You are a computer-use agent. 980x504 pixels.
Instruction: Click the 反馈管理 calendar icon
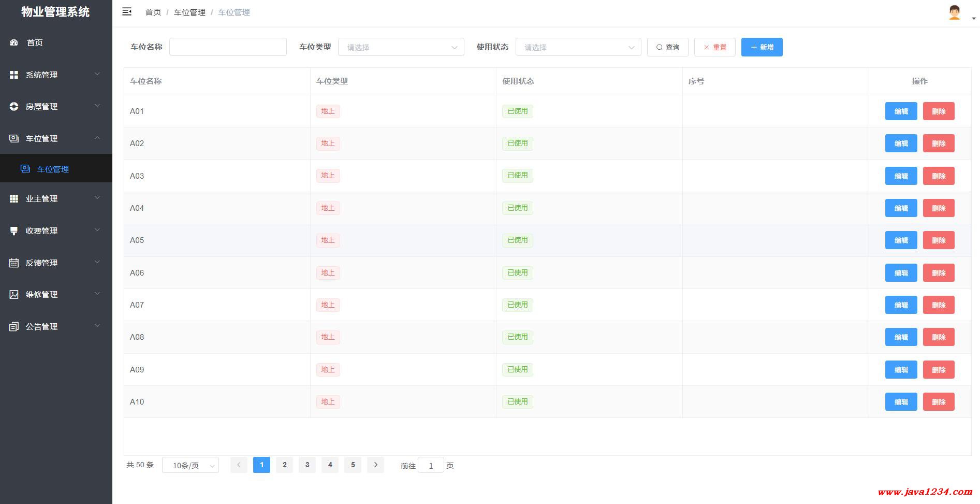tap(14, 263)
